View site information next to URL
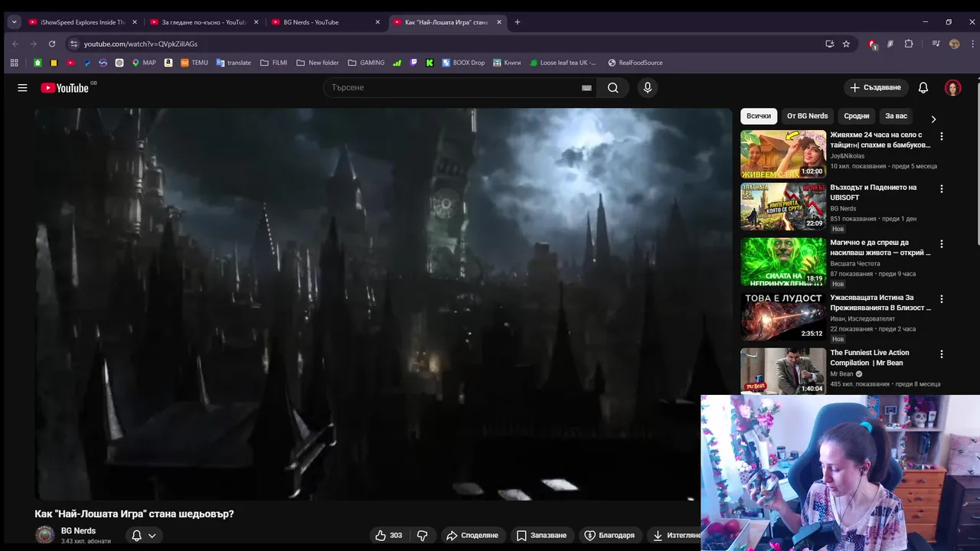The height and width of the screenshot is (551, 980). pos(73,44)
